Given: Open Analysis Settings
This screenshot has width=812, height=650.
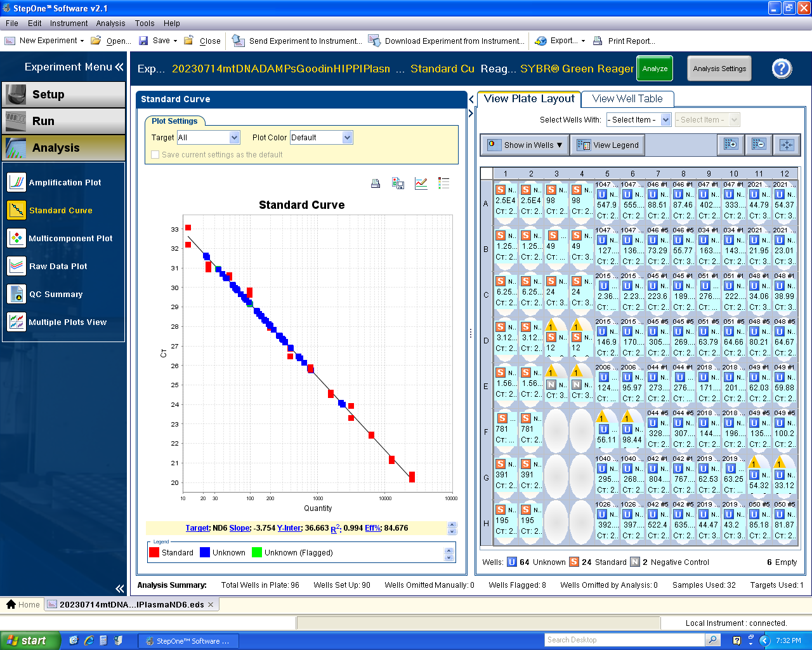Looking at the screenshot, I should click(719, 69).
